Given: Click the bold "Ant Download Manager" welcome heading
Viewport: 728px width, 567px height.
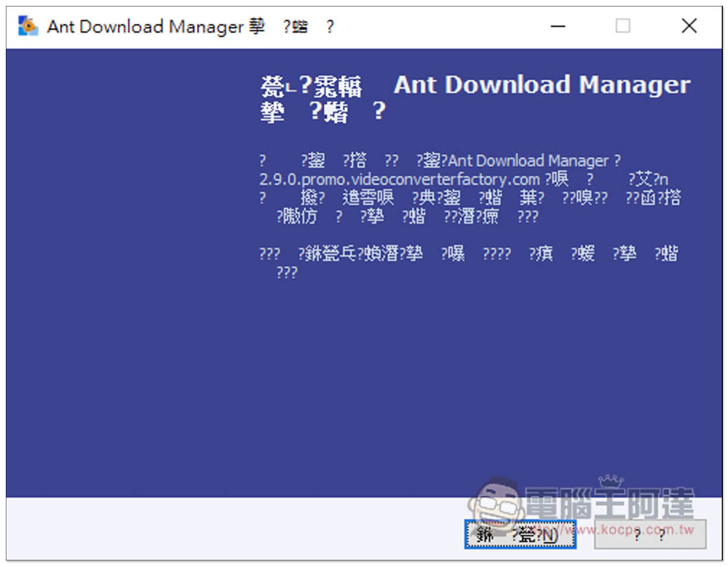Looking at the screenshot, I should click(542, 85).
